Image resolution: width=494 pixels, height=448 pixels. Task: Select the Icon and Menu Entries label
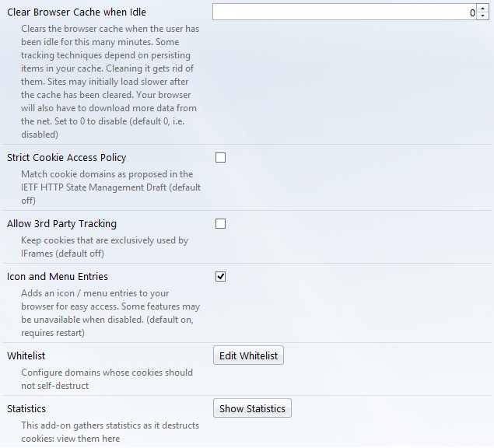(x=58, y=277)
